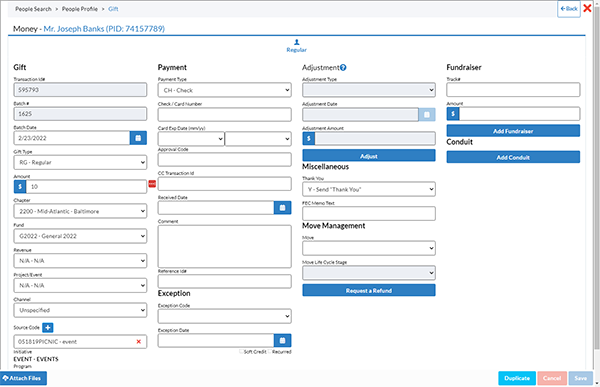Click the Cancel button
600x387 pixels.
552,378
